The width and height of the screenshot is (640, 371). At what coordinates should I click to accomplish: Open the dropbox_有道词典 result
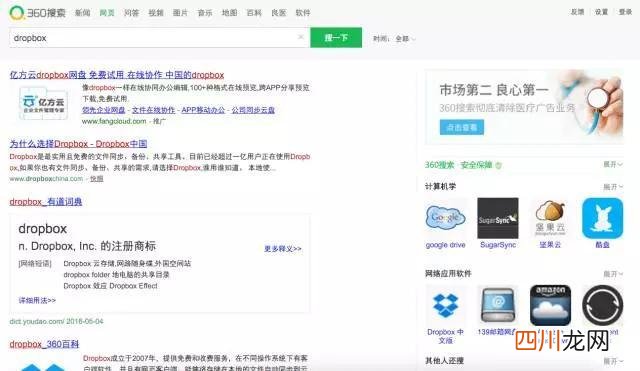pyautogui.click(x=46, y=202)
